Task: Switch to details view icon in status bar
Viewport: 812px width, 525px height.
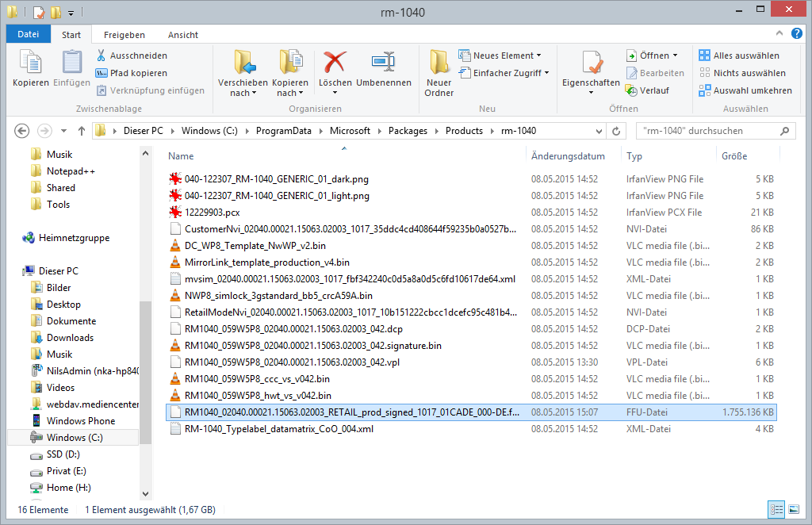Action: tap(776, 510)
